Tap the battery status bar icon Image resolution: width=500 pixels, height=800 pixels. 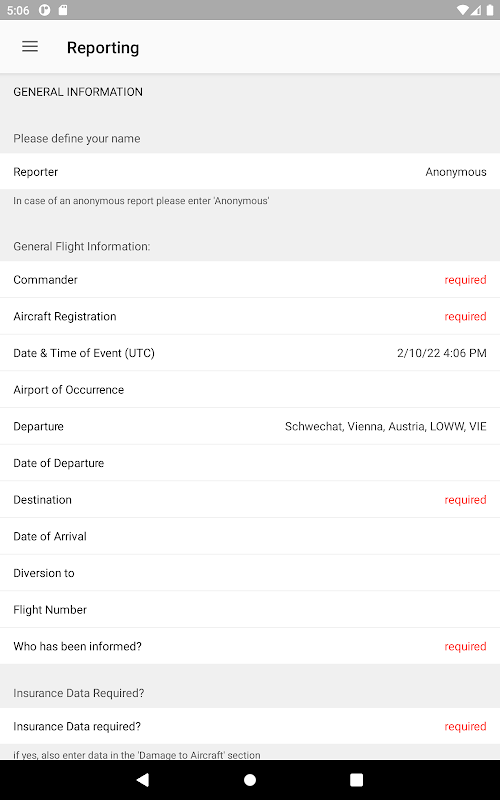[490, 10]
